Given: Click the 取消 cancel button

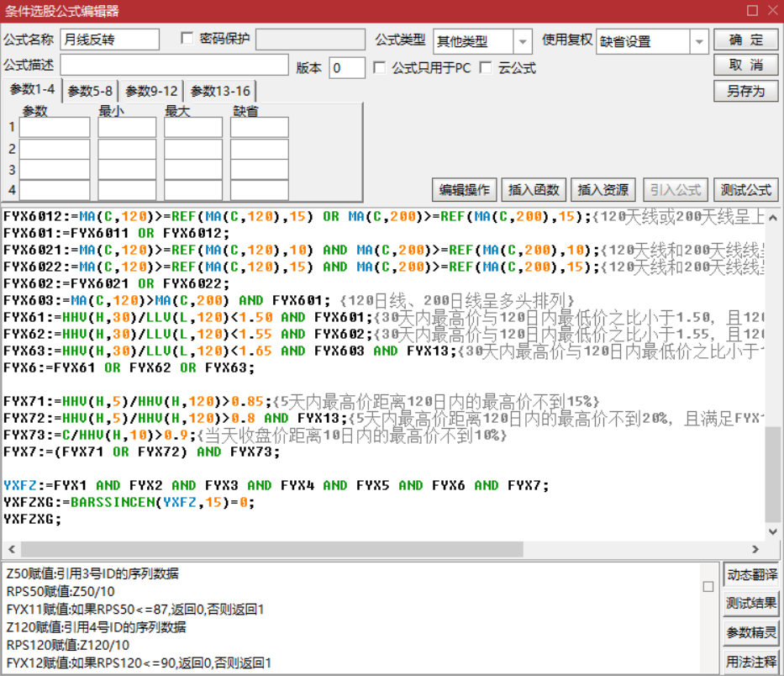Looking at the screenshot, I should (745, 65).
